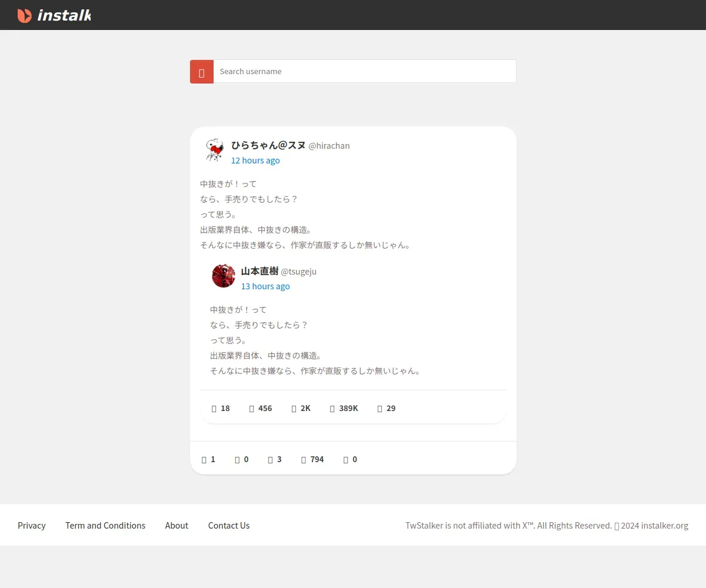Click the 'TwStalker is not affiliated' footer notice
706x588 pixels.
[x=547, y=526]
